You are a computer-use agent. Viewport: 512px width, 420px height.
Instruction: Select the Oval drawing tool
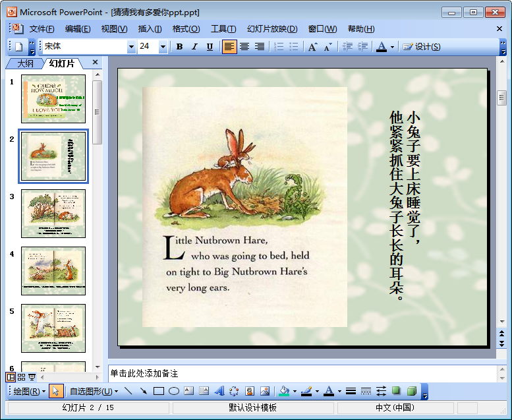(x=174, y=391)
